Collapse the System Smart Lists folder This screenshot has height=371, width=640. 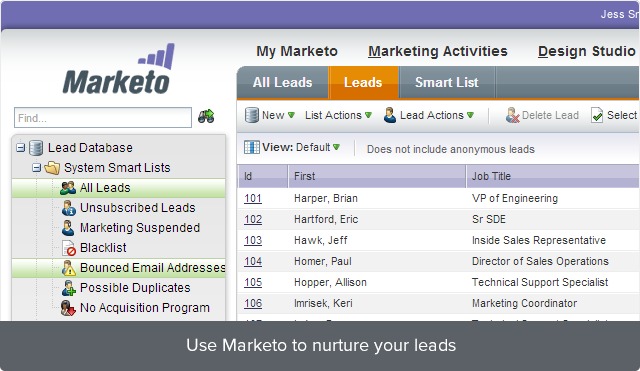[36, 167]
